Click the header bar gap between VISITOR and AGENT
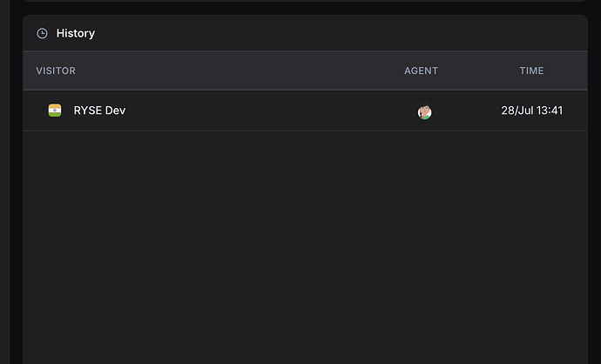The image size is (601, 364). [238, 71]
